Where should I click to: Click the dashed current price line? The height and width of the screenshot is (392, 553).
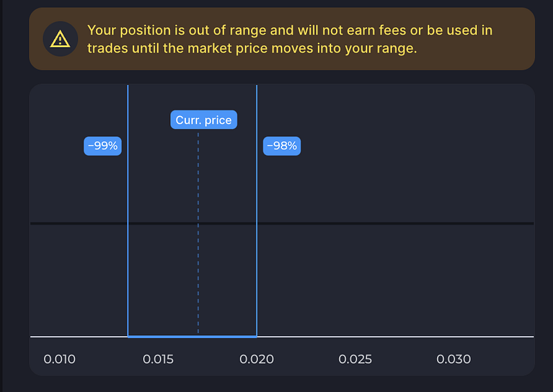pyautogui.click(x=198, y=233)
